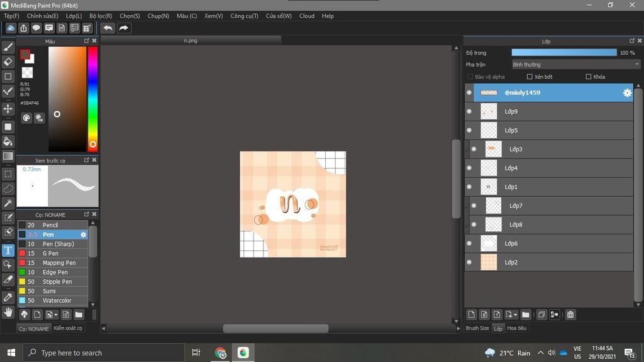The image size is (644, 362).
Task: Hide the Lớp2 layer
Action: pos(469,262)
